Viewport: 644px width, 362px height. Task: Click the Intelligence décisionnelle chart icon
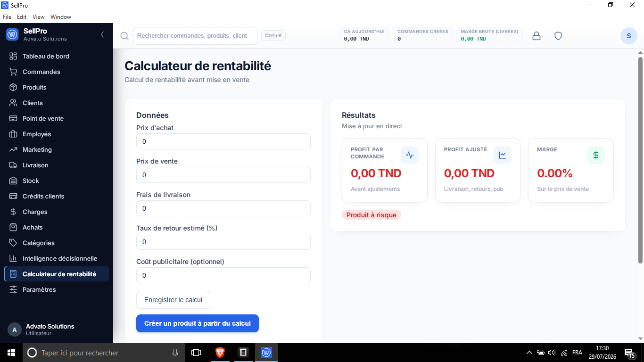click(x=13, y=258)
